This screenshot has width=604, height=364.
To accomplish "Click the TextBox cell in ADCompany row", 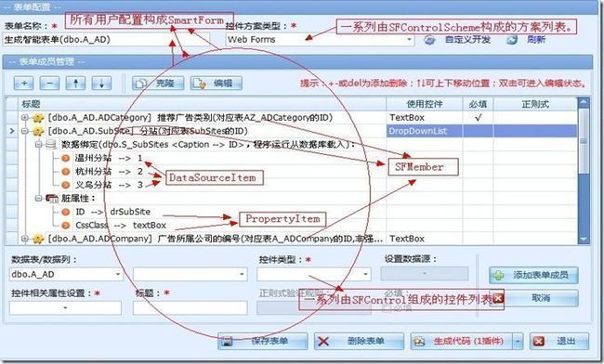I will [424, 239].
